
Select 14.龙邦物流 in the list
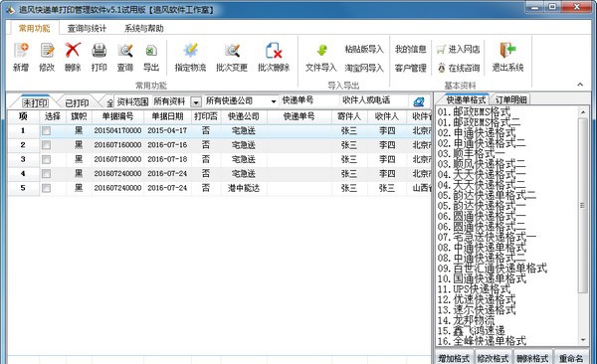click(x=466, y=320)
